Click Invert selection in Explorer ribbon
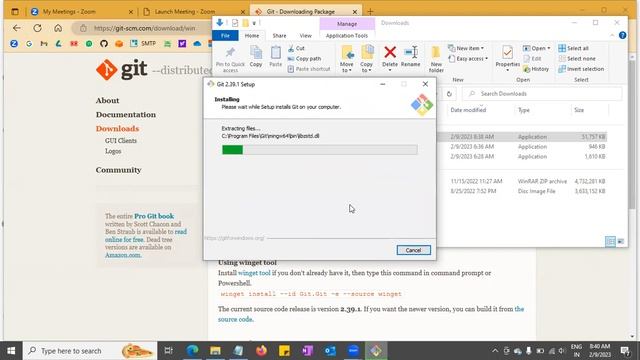This screenshot has height=360, width=640. pos(581,69)
